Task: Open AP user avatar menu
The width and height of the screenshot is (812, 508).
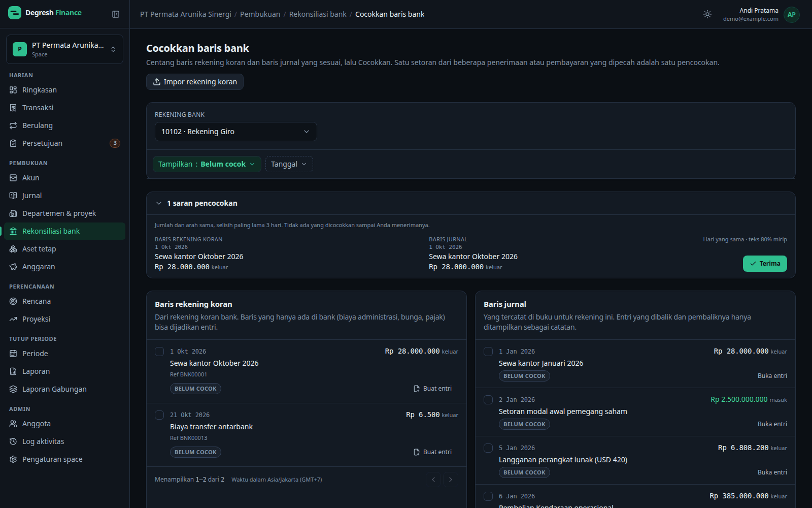Action: [791, 14]
